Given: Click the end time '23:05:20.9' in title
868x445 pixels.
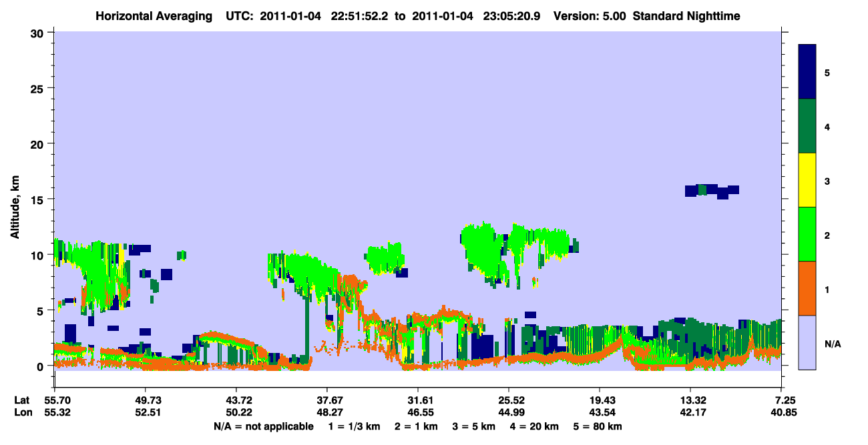Looking at the screenshot, I should point(511,15).
